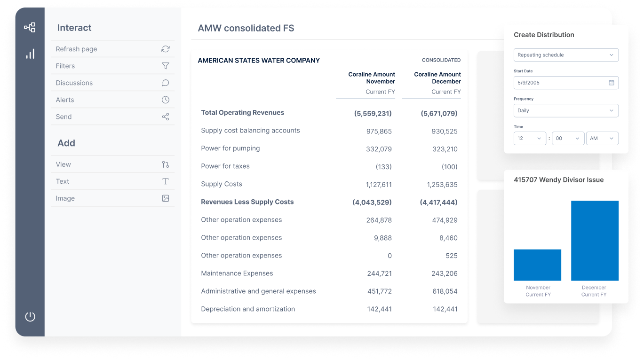Select the Text item under Add
644x359 pixels.
tap(63, 181)
